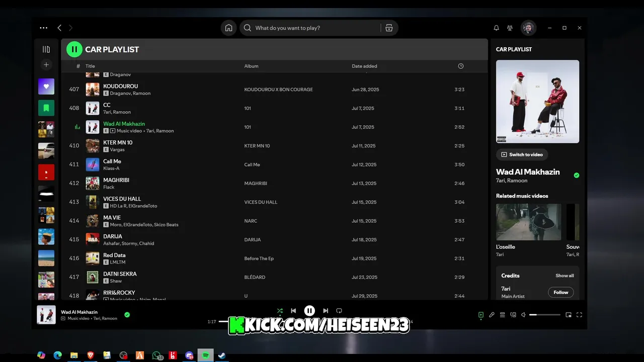This screenshot has height=362, width=644.
Task: Open L'oseille related music video thumbnail
Action: (x=529, y=222)
